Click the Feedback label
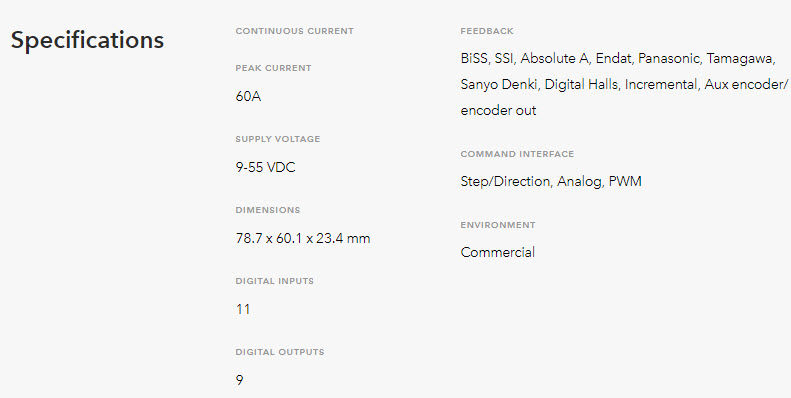 [x=487, y=31]
